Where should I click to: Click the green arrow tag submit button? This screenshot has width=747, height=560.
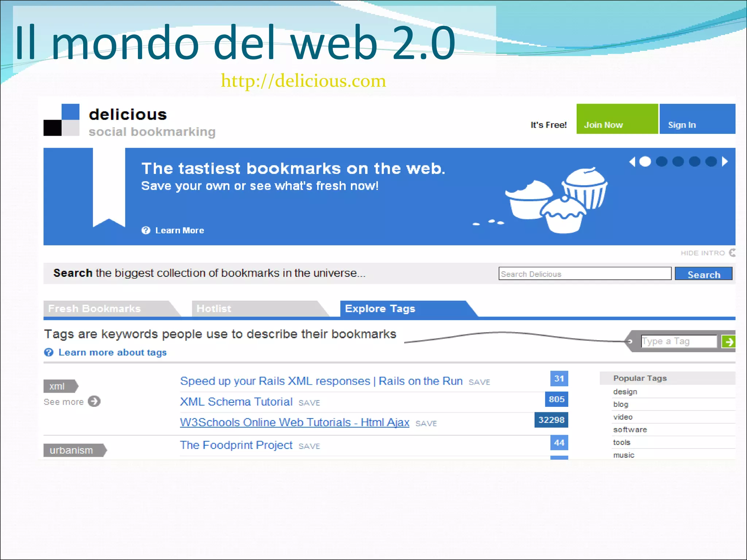pyautogui.click(x=728, y=342)
